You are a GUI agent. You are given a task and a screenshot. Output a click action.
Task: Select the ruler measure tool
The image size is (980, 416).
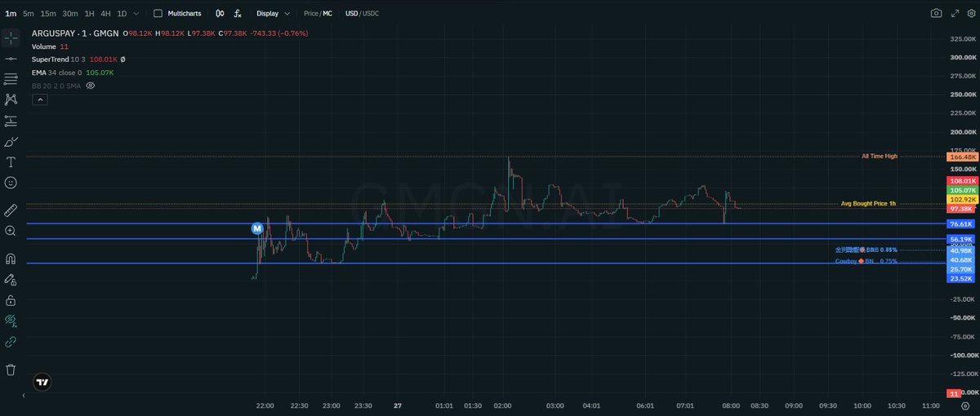11,210
